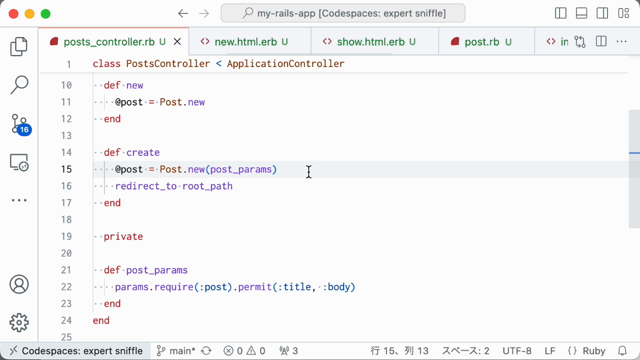The height and width of the screenshot is (360, 640).
Task: Toggle the primary side bar layout button
Action: tap(560, 13)
